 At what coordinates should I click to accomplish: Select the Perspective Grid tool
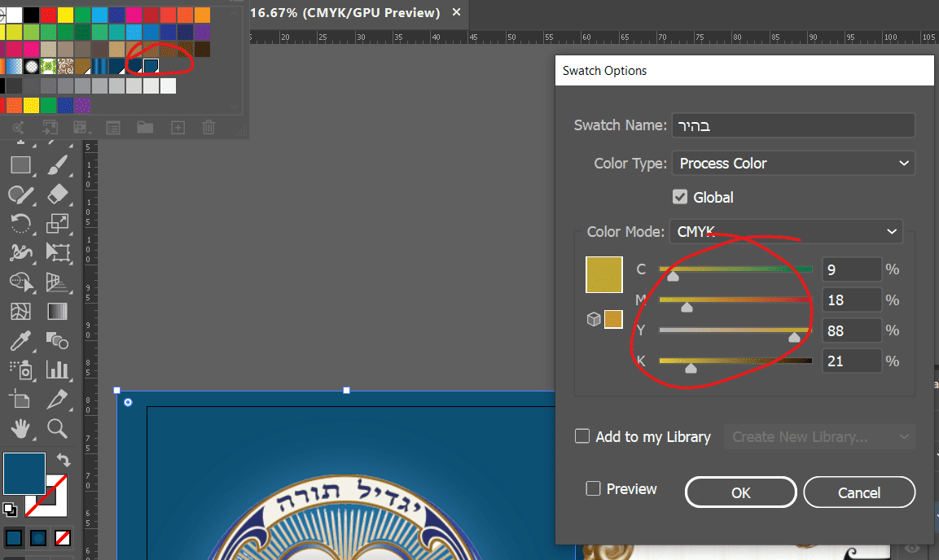click(58, 282)
